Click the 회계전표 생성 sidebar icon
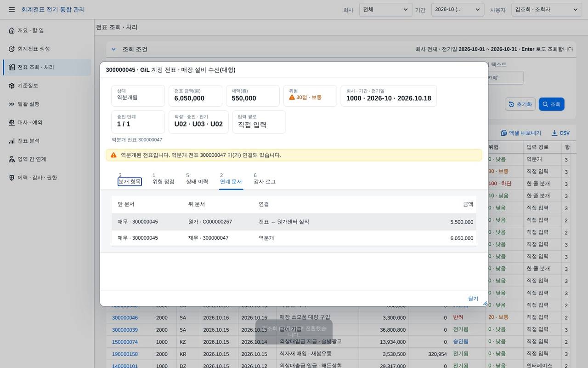 coord(11,49)
